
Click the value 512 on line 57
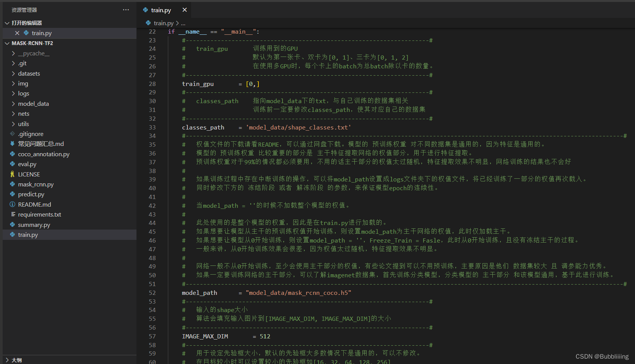[265, 336]
